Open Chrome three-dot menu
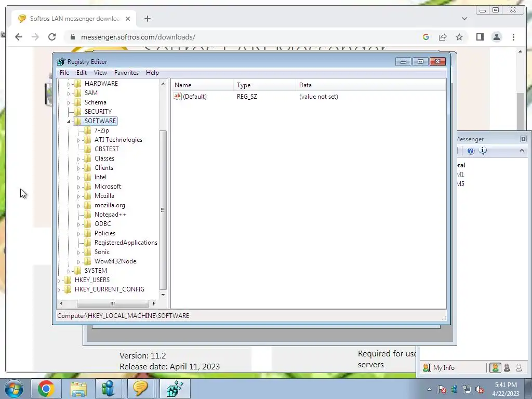Image resolution: width=532 pixels, height=399 pixels. click(513, 37)
